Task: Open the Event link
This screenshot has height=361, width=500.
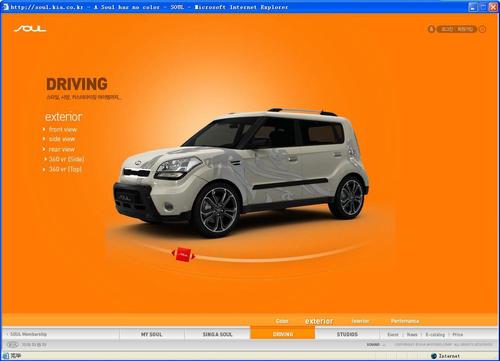Action: point(393,334)
